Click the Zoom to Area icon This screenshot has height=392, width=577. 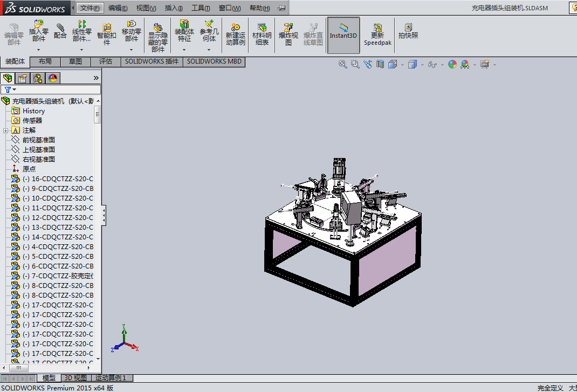[355, 64]
